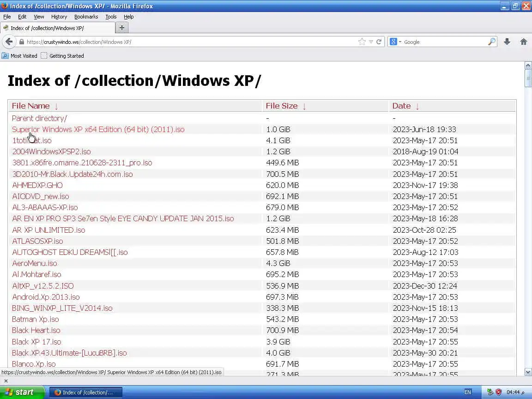Close the add-on bar with X
532x399 pixels.
point(6,381)
